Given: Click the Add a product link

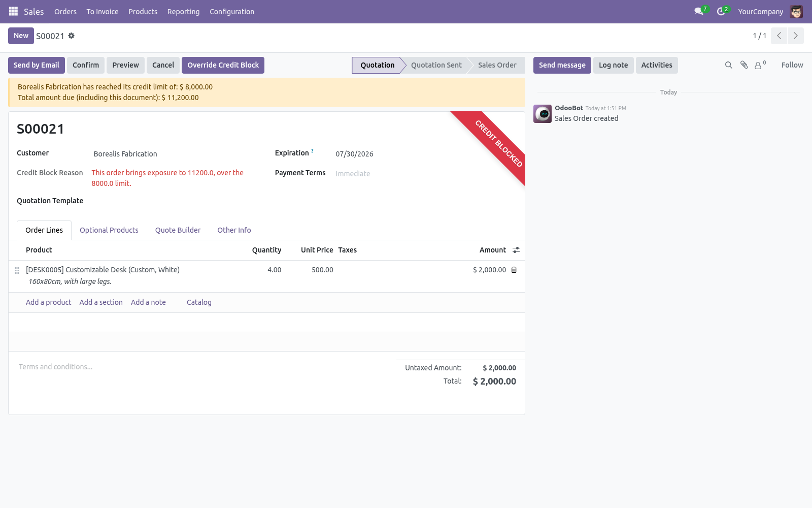Looking at the screenshot, I should [49, 302].
